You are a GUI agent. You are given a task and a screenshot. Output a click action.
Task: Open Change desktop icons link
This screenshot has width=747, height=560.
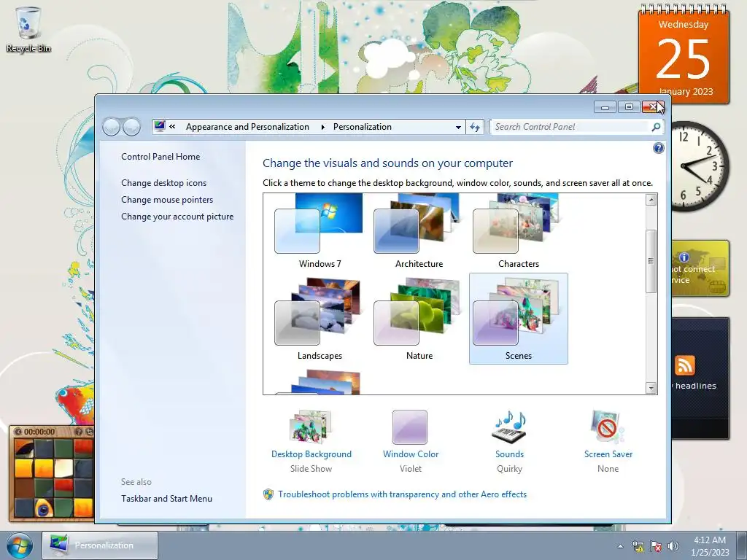(164, 183)
